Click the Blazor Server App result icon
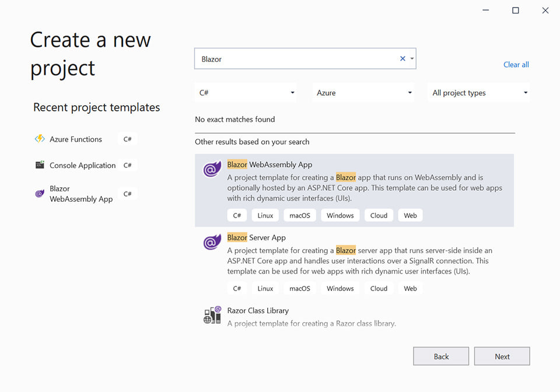 (x=212, y=242)
